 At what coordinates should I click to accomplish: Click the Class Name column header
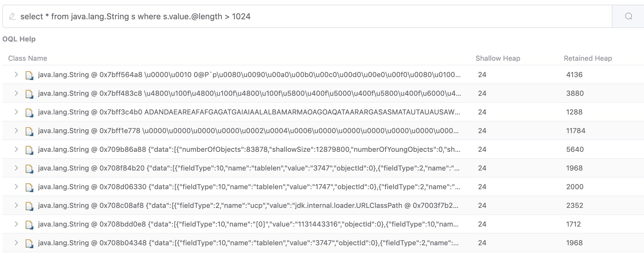tap(27, 58)
